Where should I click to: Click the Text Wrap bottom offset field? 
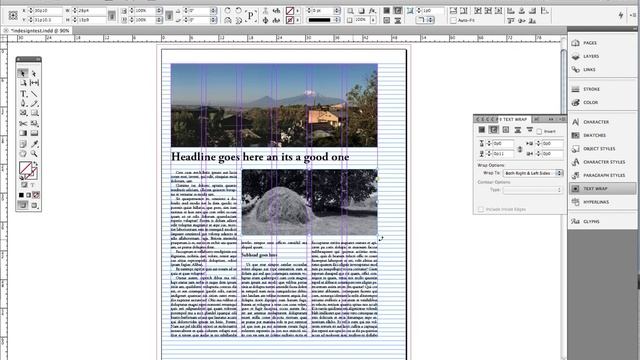(x=503, y=154)
